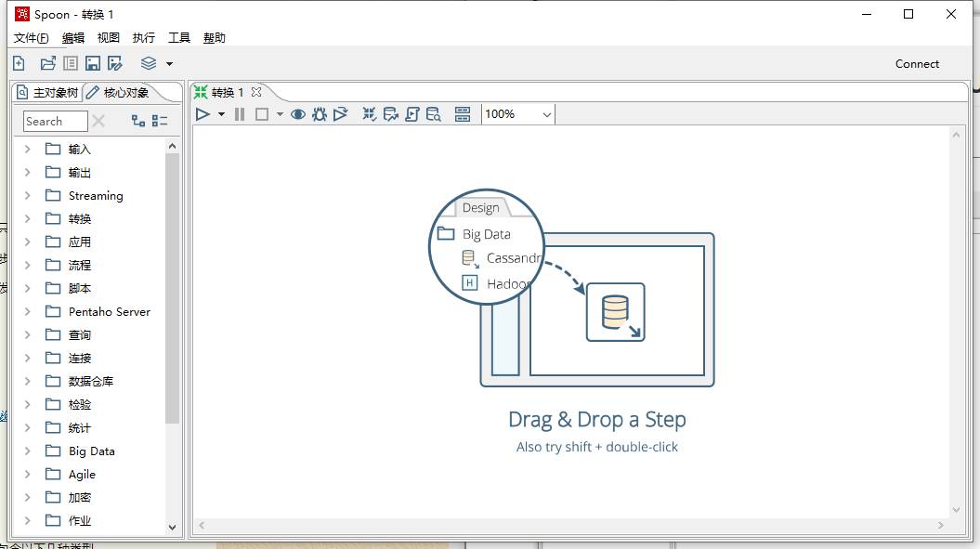
Task: Pause the running transformation
Action: point(240,114)
